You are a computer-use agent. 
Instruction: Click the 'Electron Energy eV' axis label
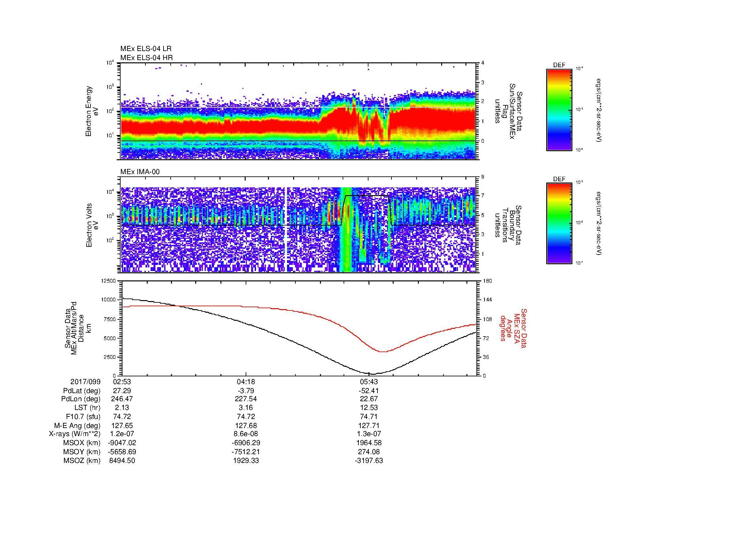pyautogui.click(x=92, y=111)
